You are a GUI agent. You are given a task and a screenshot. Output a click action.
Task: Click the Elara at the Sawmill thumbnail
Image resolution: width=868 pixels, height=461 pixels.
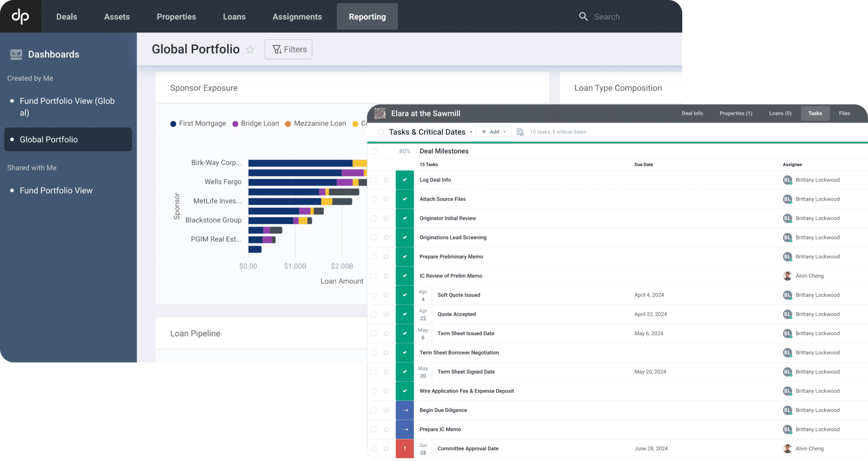(380, 113)
